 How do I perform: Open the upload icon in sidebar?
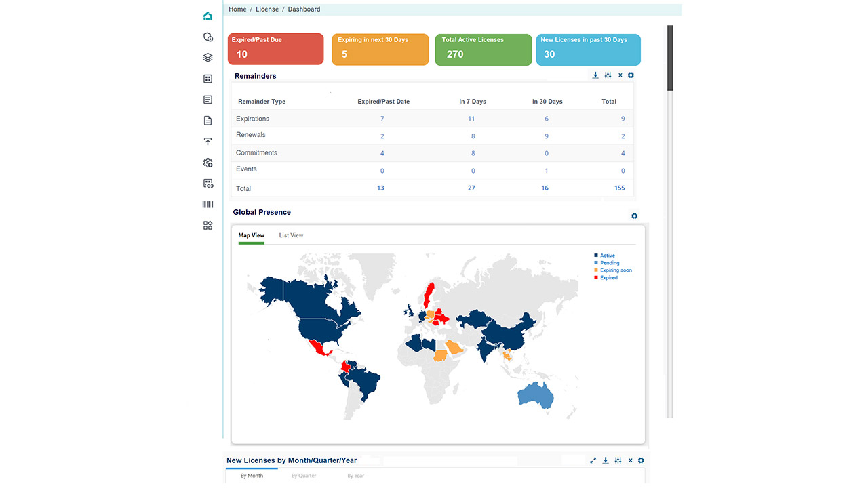pos(208,142)
